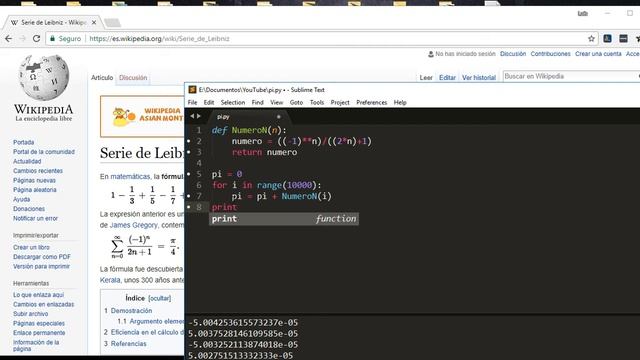This screenshot has height=360, width=640.
Task: Open Información de la página link
Action: (x=36, y=345)
